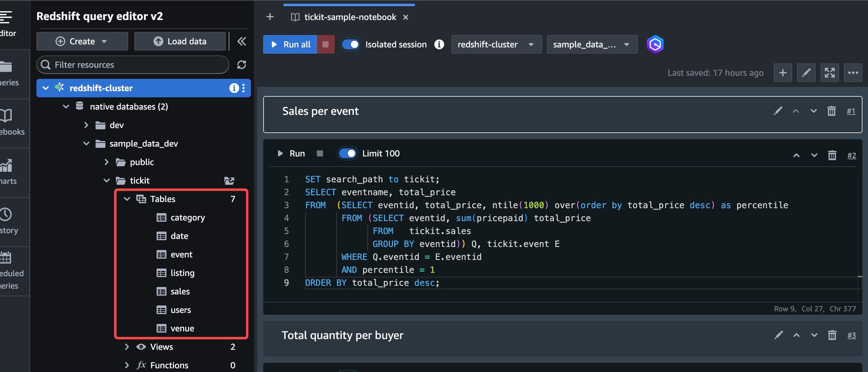The width and height of the screenshot is (868, 372).
Task: Open the notebook more options menu
Action: click(x=853, y=73)
